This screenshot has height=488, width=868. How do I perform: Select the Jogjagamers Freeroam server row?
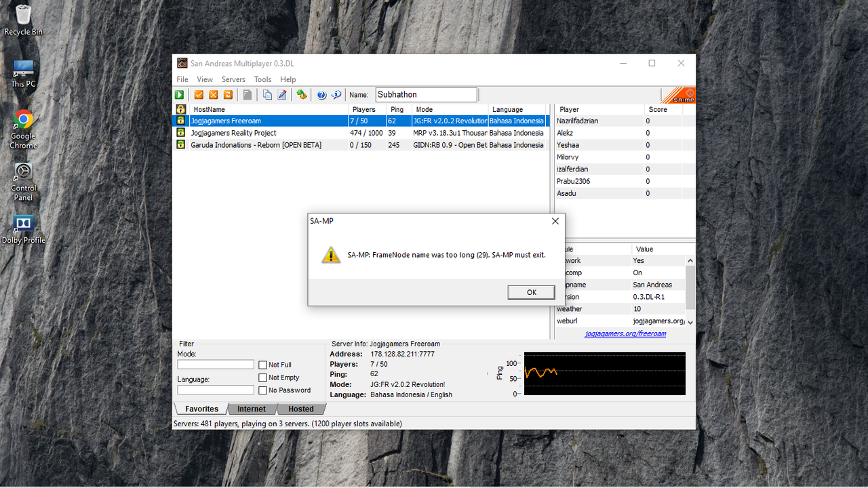[x=360, y=121]
